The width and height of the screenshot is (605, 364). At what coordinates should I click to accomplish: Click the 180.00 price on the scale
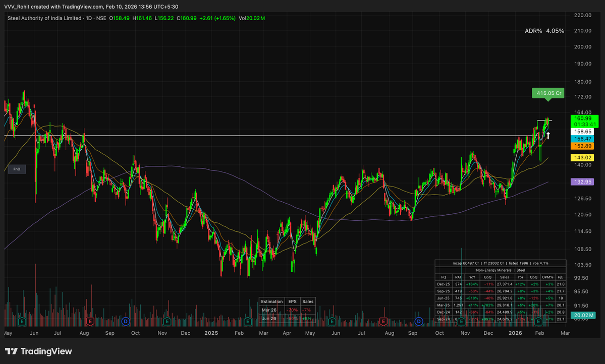point(583,81)
